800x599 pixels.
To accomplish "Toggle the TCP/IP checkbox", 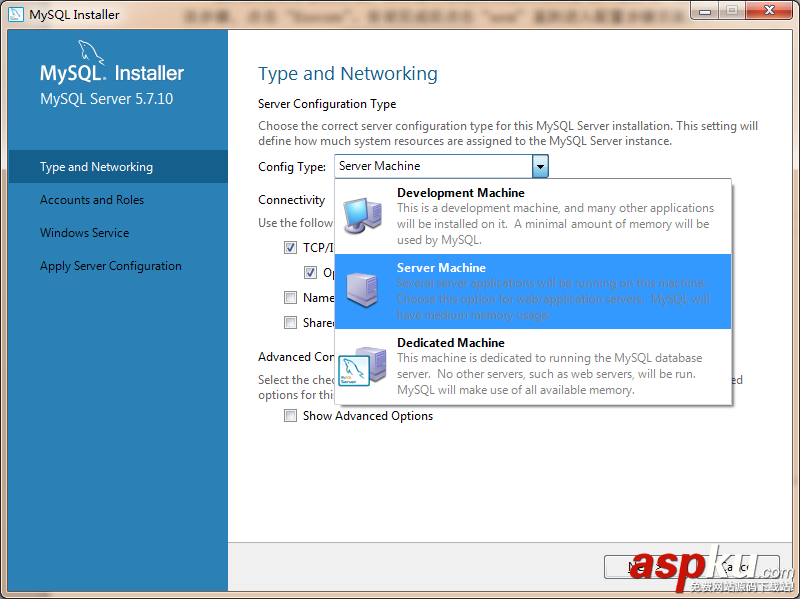I will pos(290,248).
